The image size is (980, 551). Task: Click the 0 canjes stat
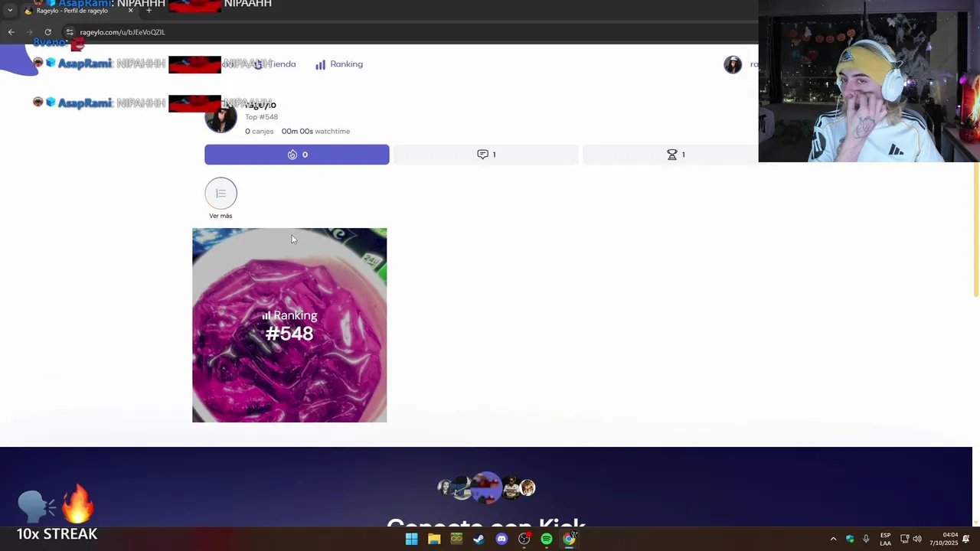(259, 132)
